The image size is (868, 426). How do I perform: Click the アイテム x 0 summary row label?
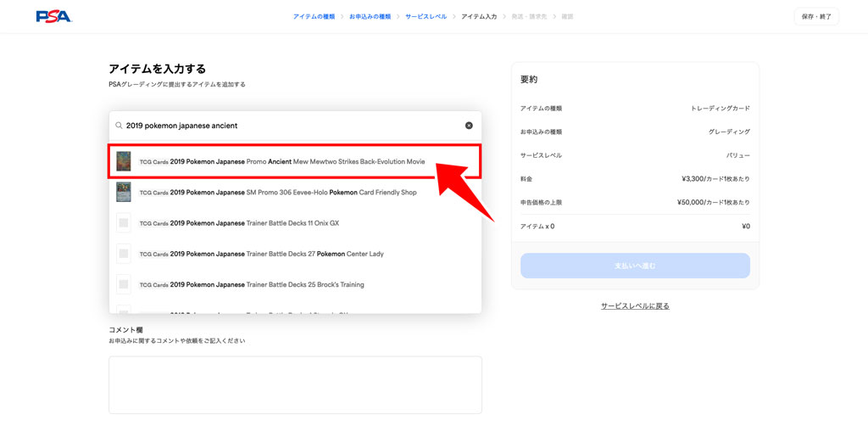[x=537, y=227]
